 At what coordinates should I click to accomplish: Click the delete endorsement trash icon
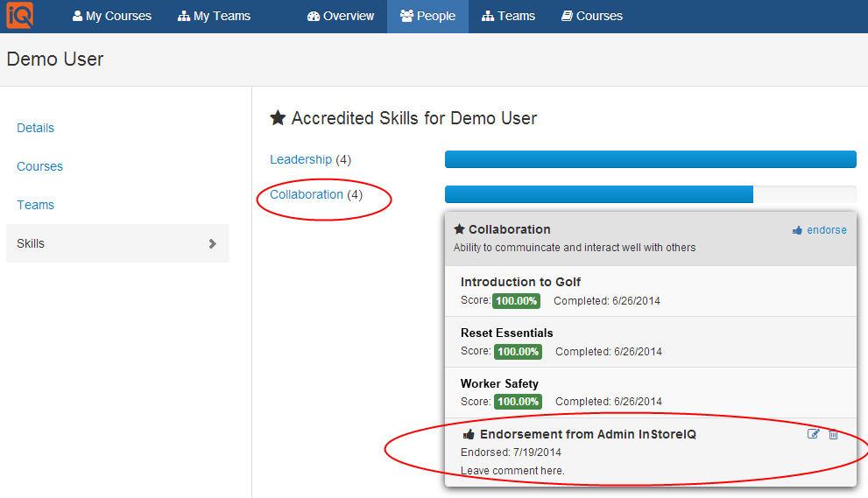click(x=833, y=434)
